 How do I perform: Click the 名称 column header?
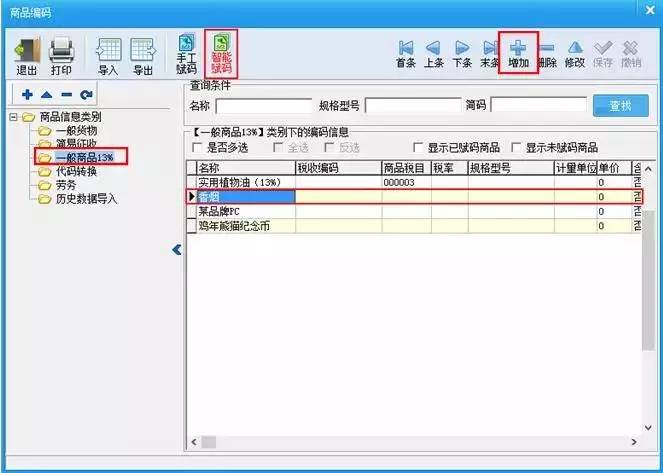click(246, 168)
